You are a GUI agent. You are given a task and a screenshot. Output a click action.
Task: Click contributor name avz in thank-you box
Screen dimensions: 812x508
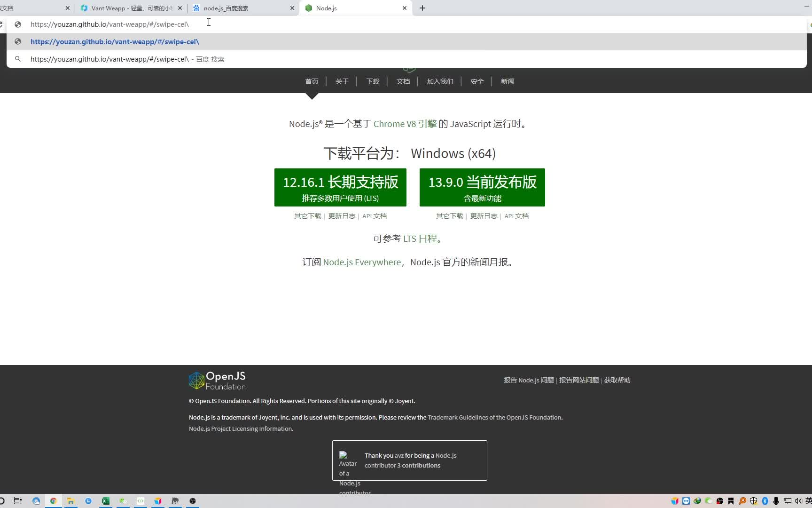[x=399, y=455]
